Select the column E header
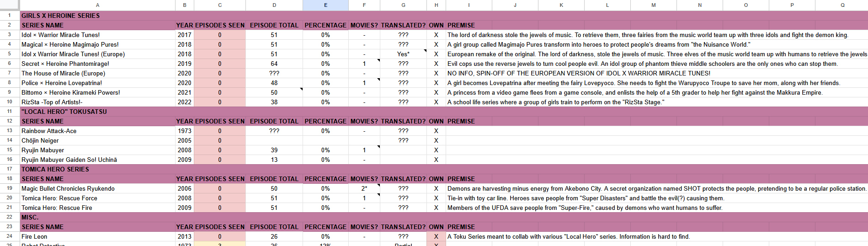The width and height of the screenshot is (868, 246). [325, 5]
